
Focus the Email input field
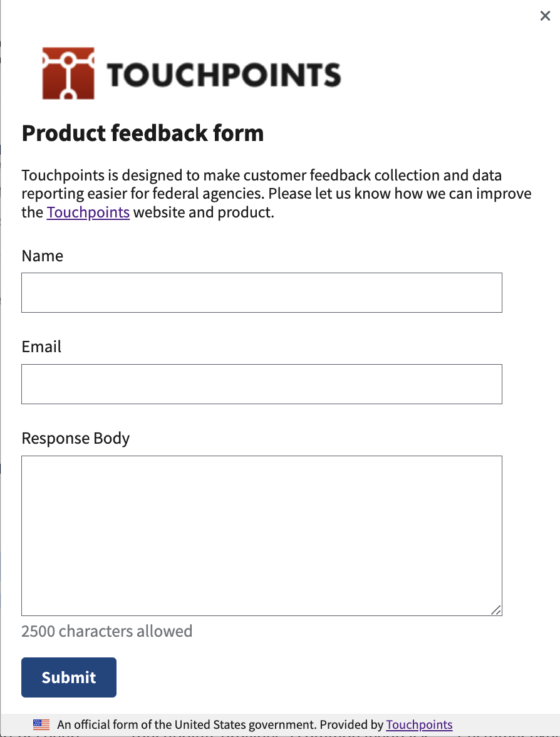tap(261, 384)
